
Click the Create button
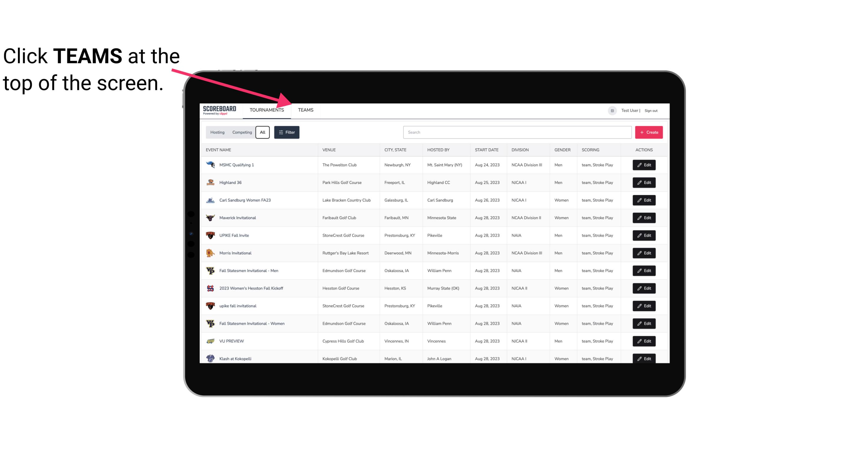click(649, 132)
